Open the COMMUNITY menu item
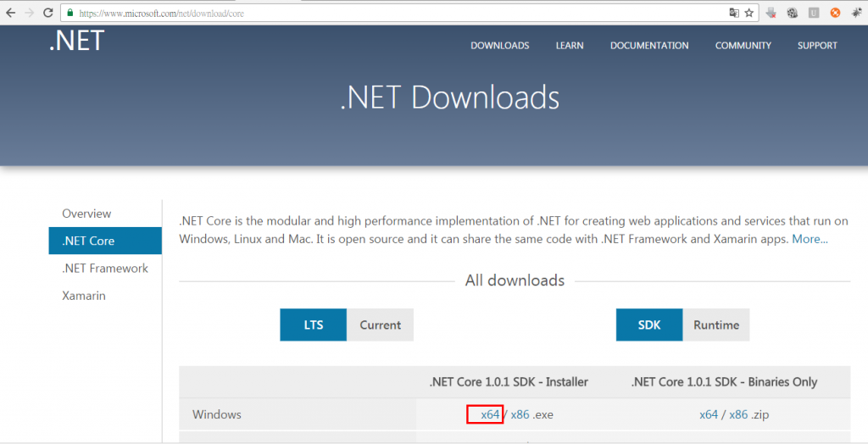The width and height of the screenshot is (868, 444). pos(743,46)
